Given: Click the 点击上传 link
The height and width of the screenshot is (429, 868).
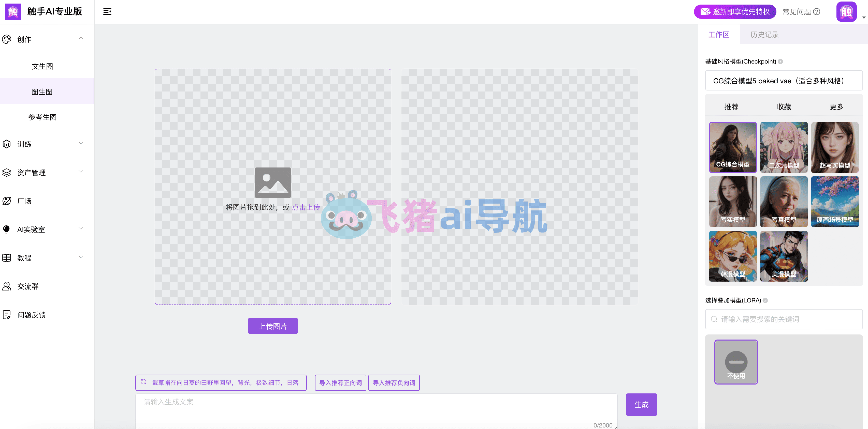Looking at the screenshot, I should tap(306, 207).
